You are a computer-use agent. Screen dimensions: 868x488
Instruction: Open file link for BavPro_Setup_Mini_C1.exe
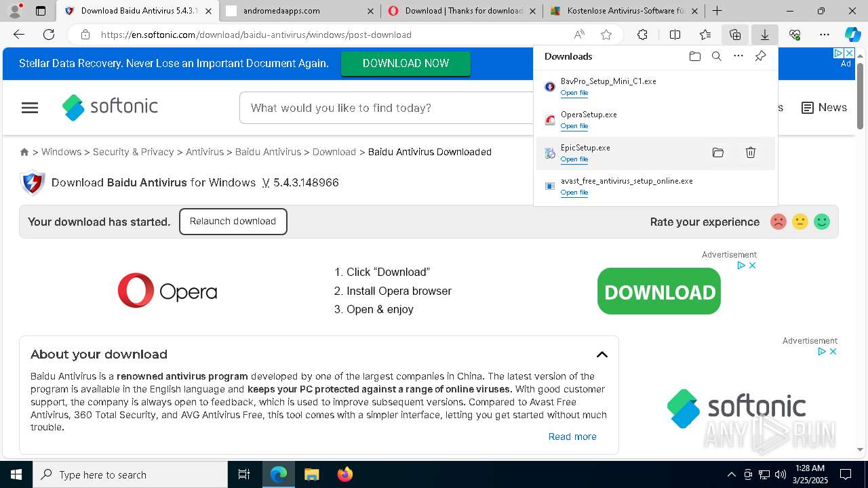coord(574,93)
